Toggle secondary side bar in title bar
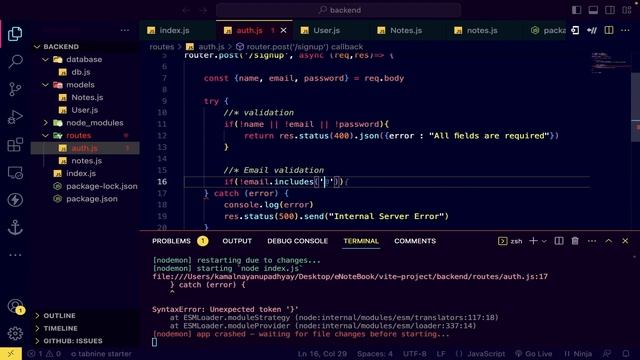The image size is (640, 360). click(x=610, y=10)
